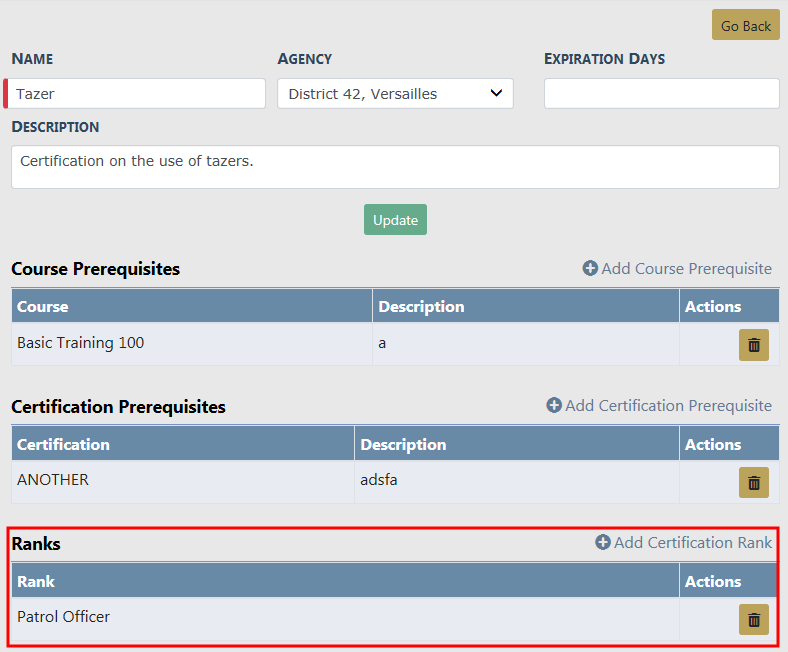The width and height of the screenshot is (788, 652).
Task: Select the Patrol Officer row
Action: point(64,617)
